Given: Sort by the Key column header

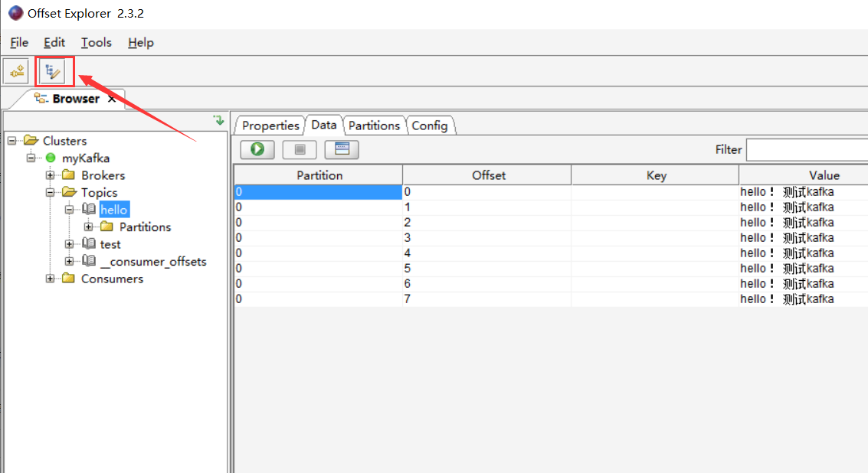Looking at the screenshot, I should (x=656, y=175).
